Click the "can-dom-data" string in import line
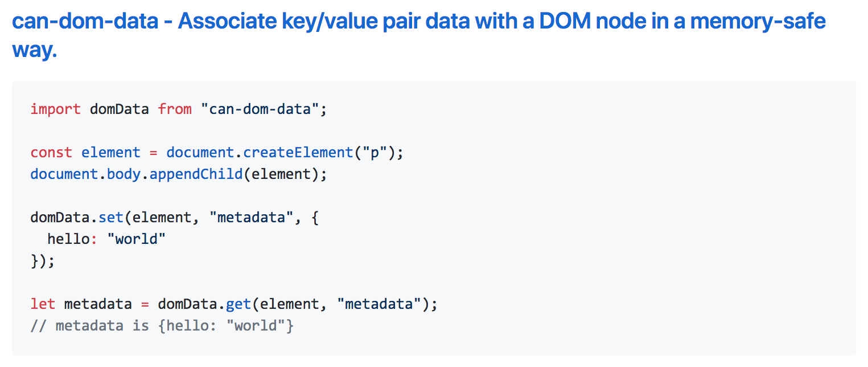868x367 pixels. tap(260, 109)
